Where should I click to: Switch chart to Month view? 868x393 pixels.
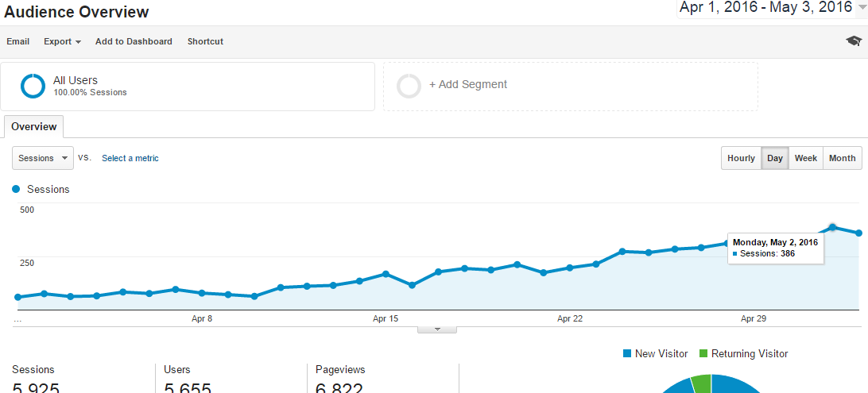coord(842,158)
